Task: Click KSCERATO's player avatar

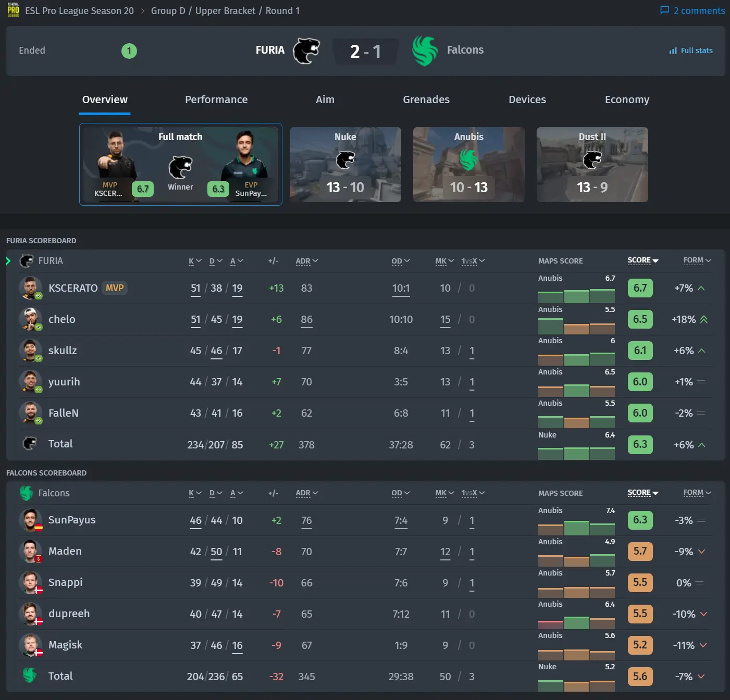Action: [x=30, y=287]
